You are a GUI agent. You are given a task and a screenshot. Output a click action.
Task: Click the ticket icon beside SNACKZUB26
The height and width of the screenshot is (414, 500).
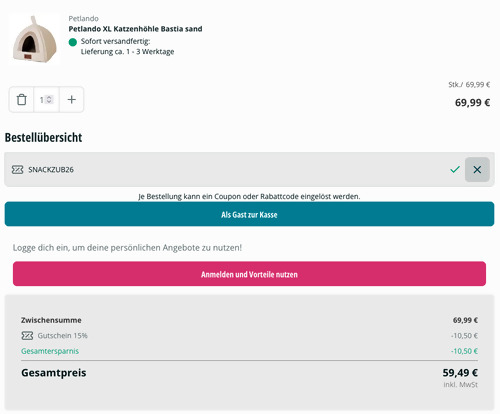pyautogui.click(x=17, y=170)
